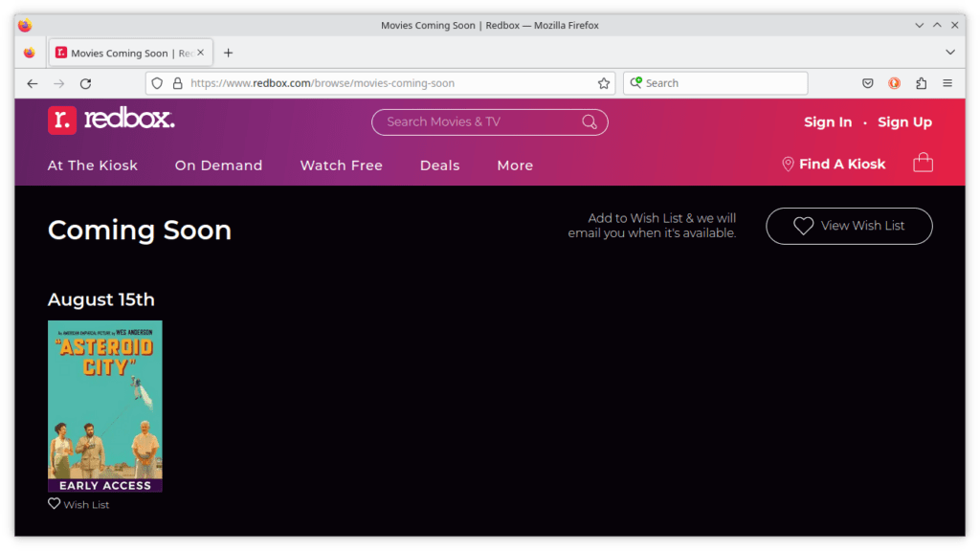Open the Asteroid City movie poster
The height and width of the screenshot is (551, 980).
coord(105,406)
